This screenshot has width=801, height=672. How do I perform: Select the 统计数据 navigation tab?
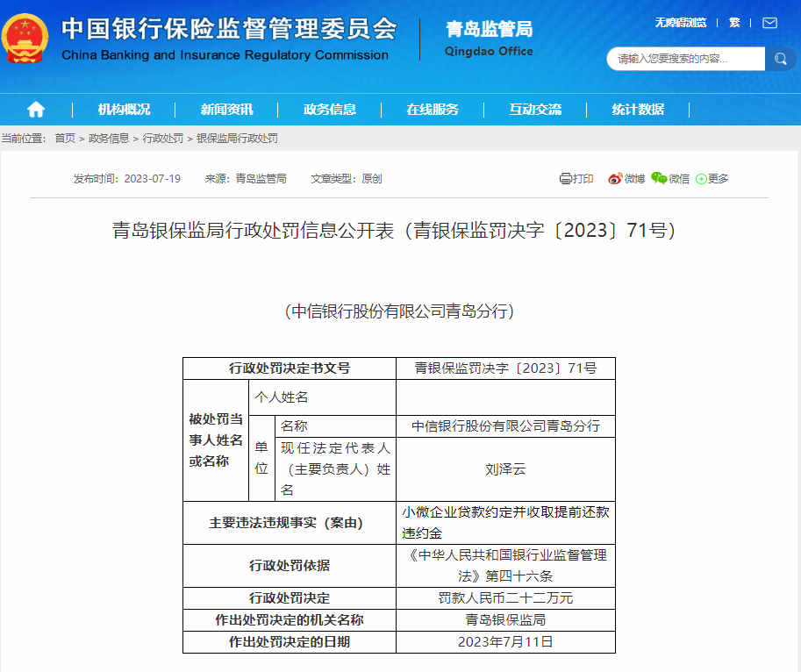click(x=638, y=110)
